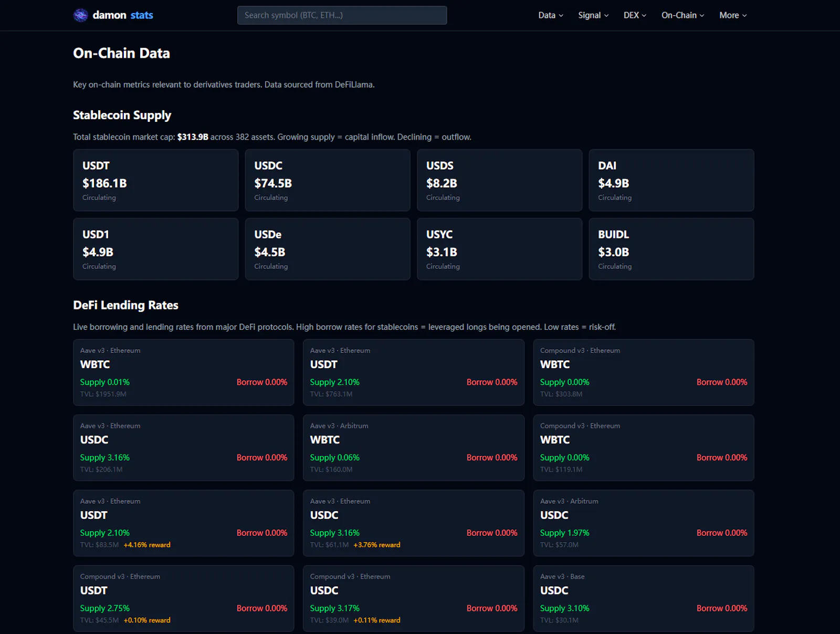840x634 pixels.
Task: Click the TVL: $206.1M value
Action: 101,470
